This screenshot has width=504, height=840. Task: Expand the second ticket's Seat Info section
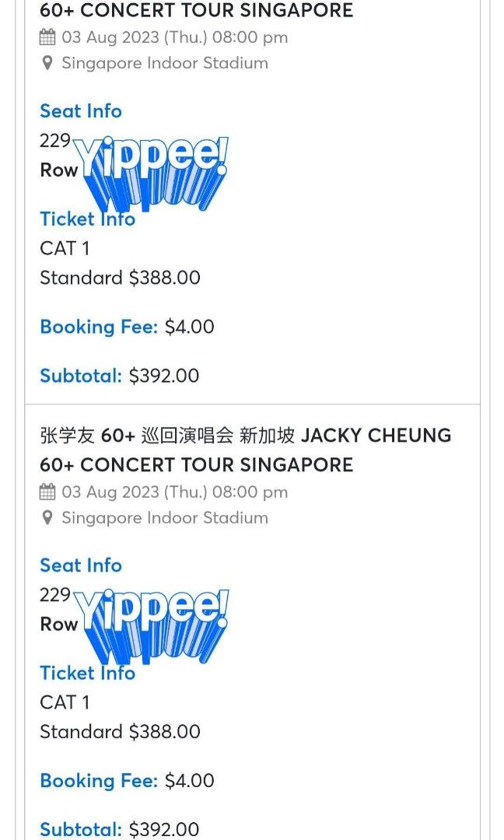click(81, 565)
